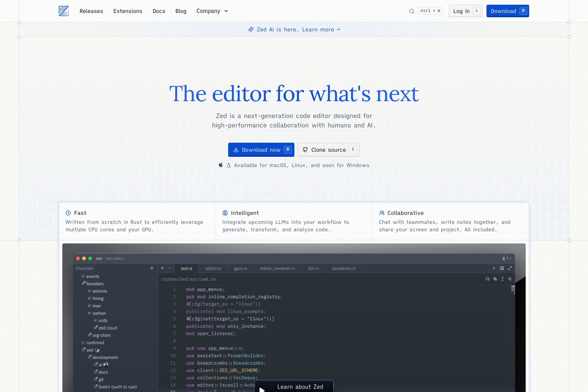Screen dimensions: 588x392
Task: Open the user avatar dropdown in the editor titlebar
Action: click(507, 258)
